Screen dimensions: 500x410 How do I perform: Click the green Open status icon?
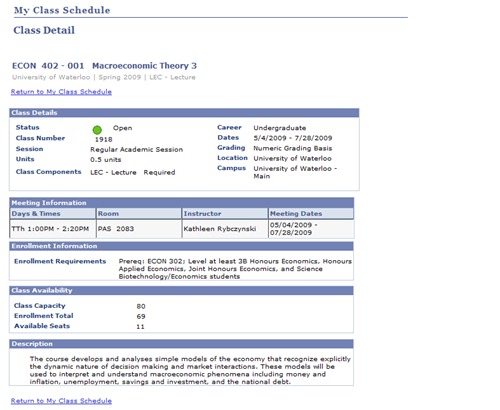coord(97,130)
